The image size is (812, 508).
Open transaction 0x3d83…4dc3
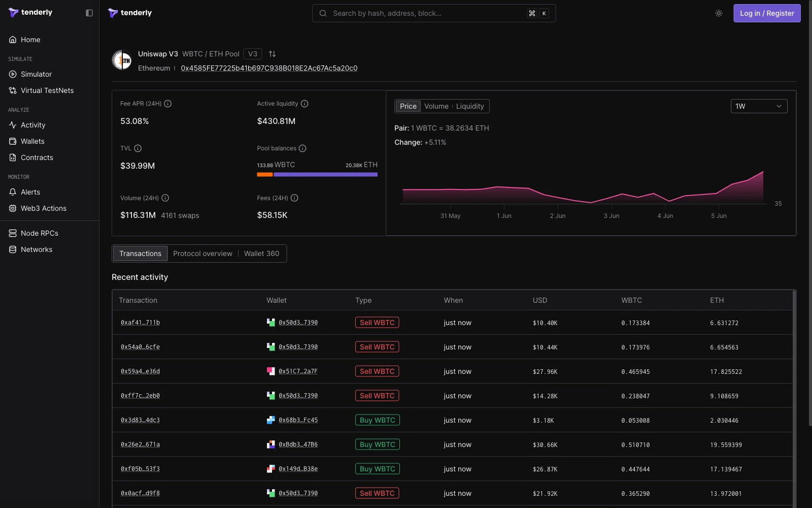click(x=140, y=420)
